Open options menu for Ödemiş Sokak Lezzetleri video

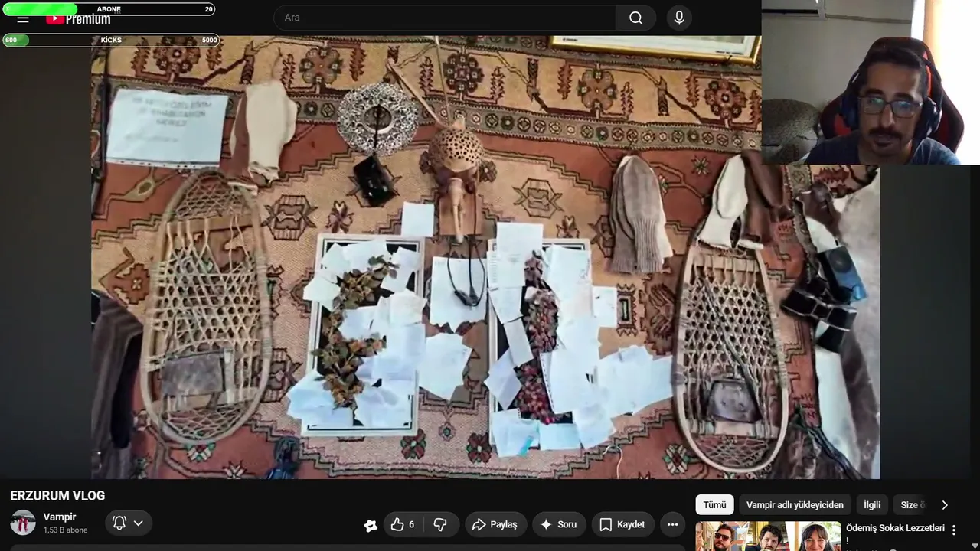[954, 530]
